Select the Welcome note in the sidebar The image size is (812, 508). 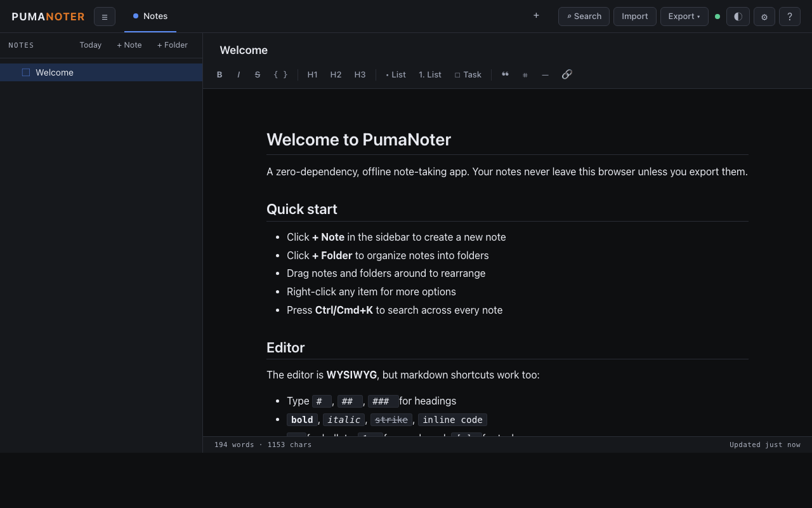pyautogui.click(x=101, y=72)
